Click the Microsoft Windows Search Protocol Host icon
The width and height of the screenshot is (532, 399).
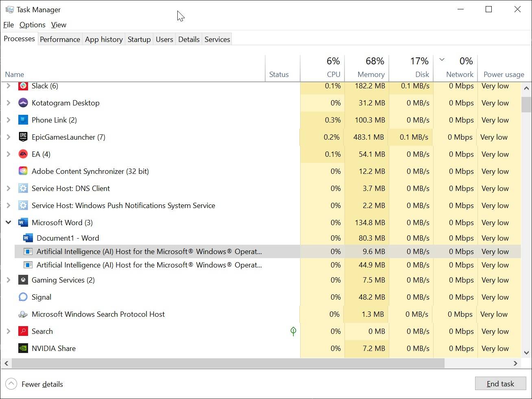[x=23, y=314]
